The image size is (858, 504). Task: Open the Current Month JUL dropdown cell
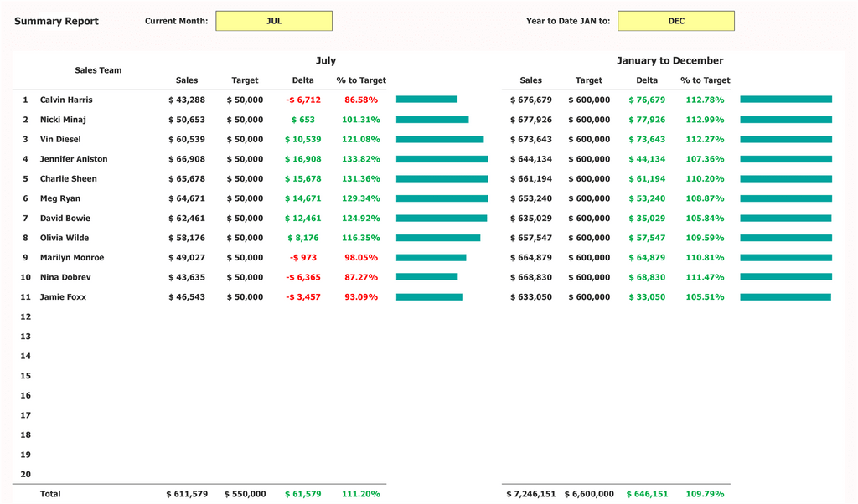point(274,21)
